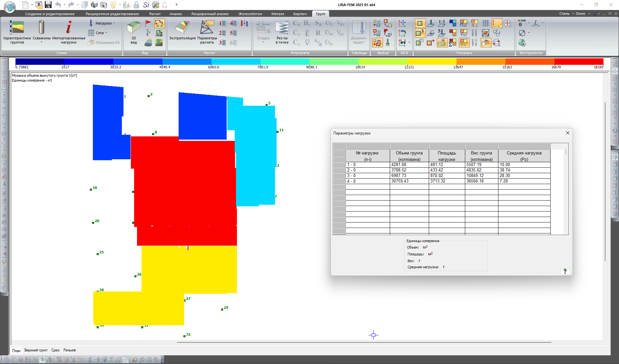This screenshot has width=619, height=364.
Task: Select the 4 - 0 load row cell
Action: point(368,181)
